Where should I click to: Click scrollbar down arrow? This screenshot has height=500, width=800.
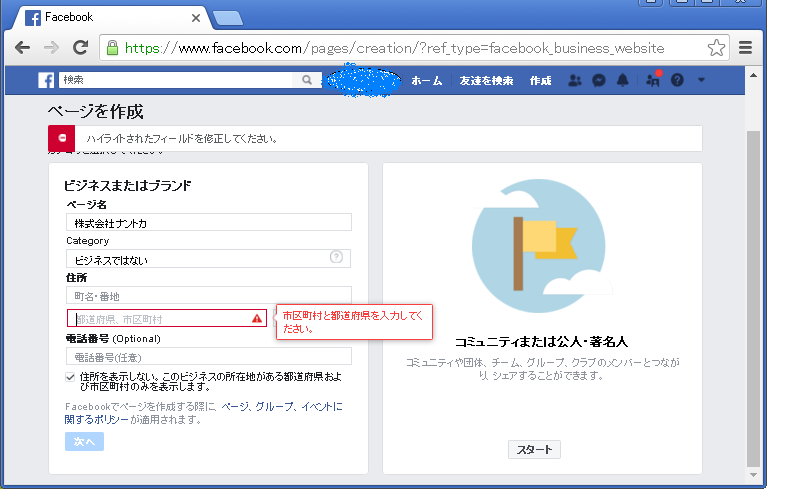[753, 475]
